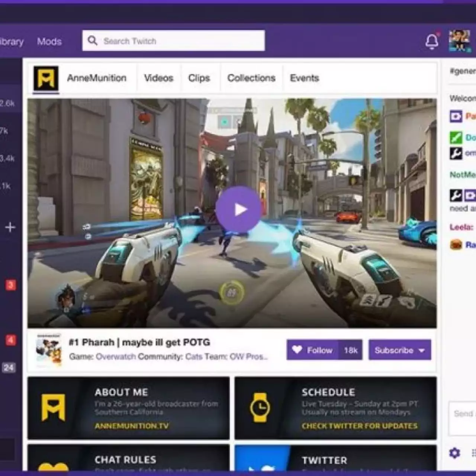Open the notifications bell
The width and height of the screenshot is (476, 476).
[x=432, y=41]
